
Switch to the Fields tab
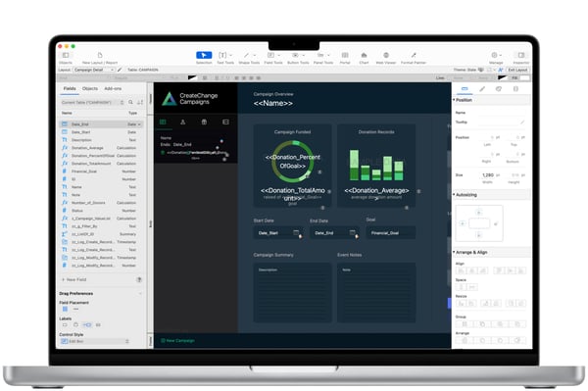tap(70, 88)
